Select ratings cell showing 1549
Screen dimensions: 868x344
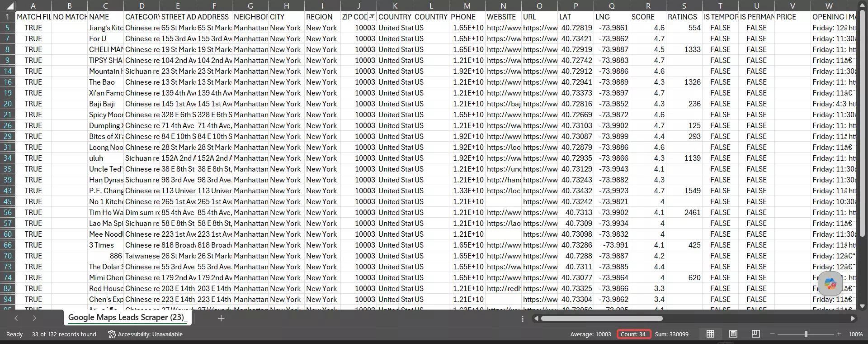point(684,191)
